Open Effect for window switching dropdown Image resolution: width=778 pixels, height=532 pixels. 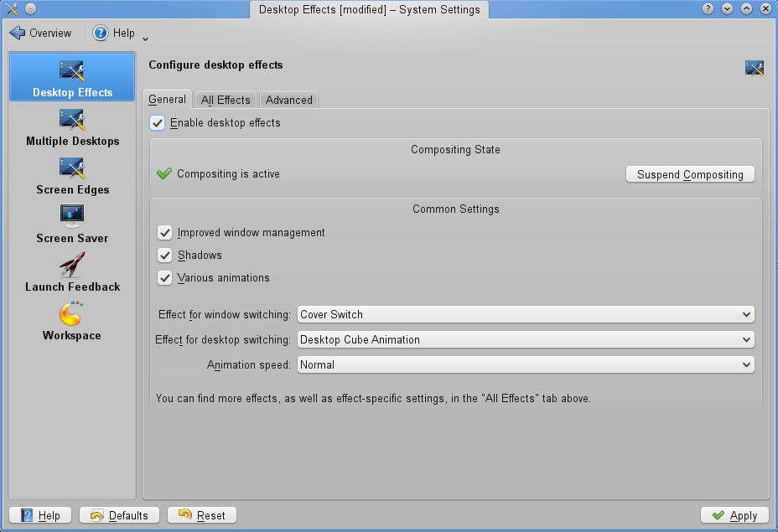click(526, 314)
